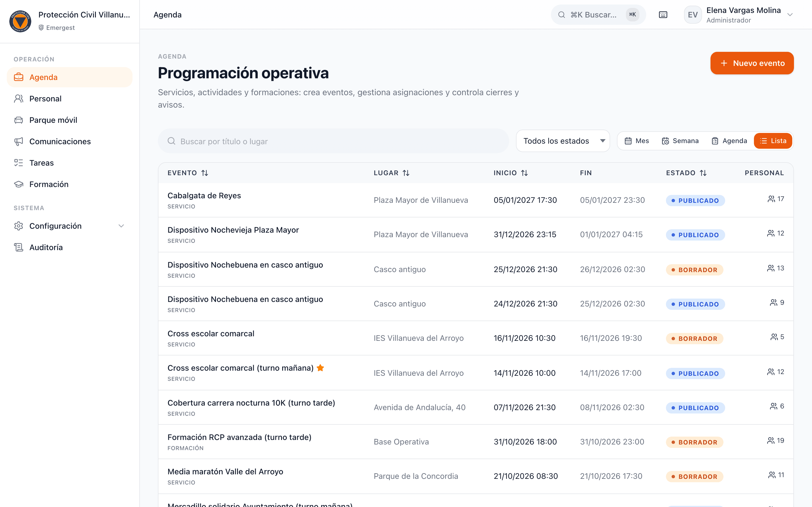Open Elena Vargas Molina user menu

(x=738, y=15)
